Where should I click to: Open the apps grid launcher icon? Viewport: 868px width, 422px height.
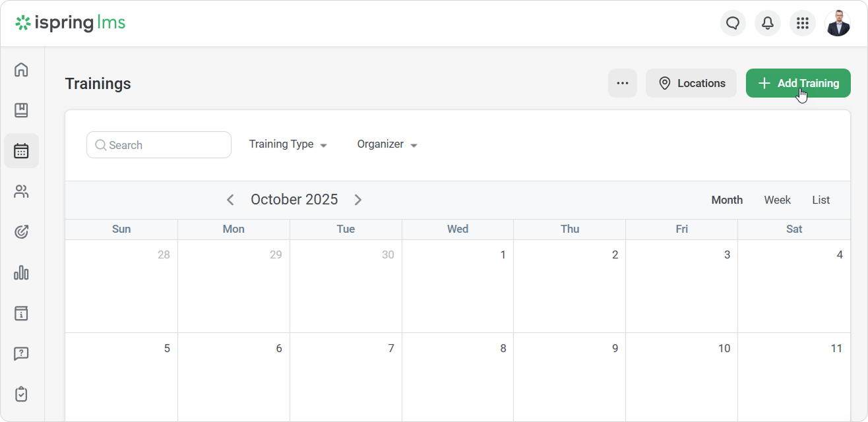(803, 24)
